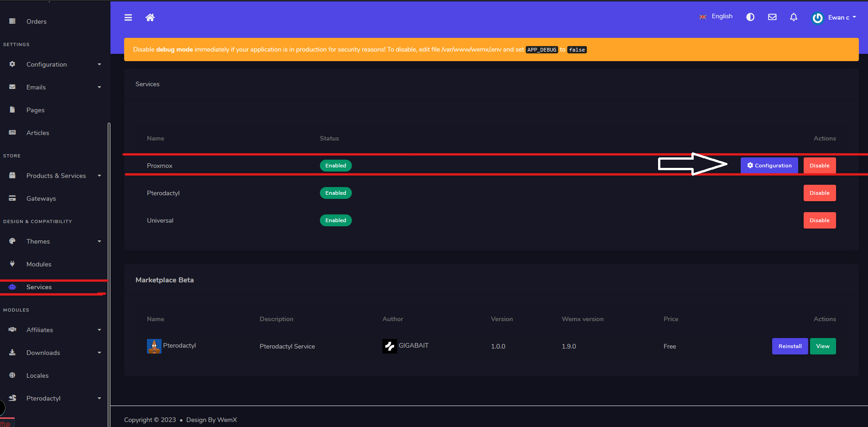Screen dimensions: 868x427
Task: Open the mail envelope icon in header
Action: point(772,17)
